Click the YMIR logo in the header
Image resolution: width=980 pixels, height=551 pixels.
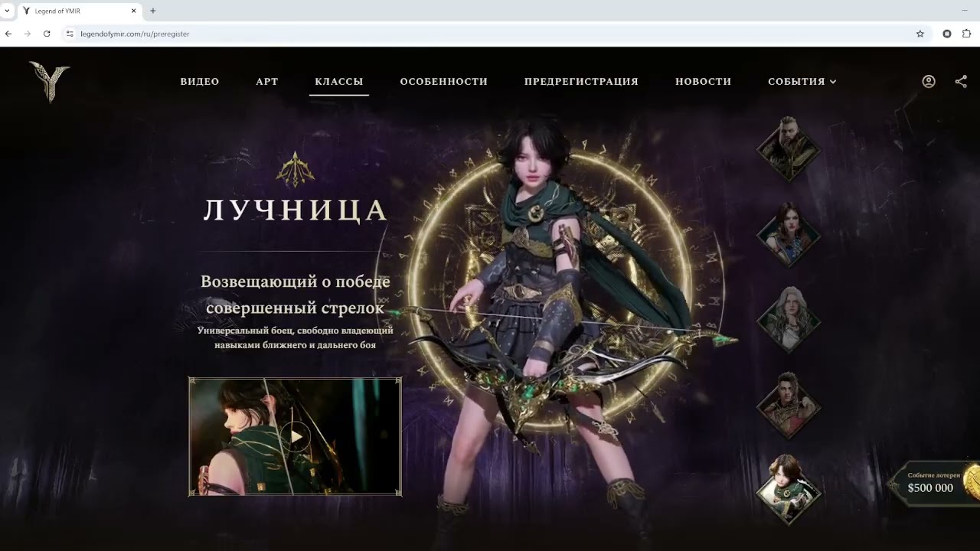click(50, 82)
